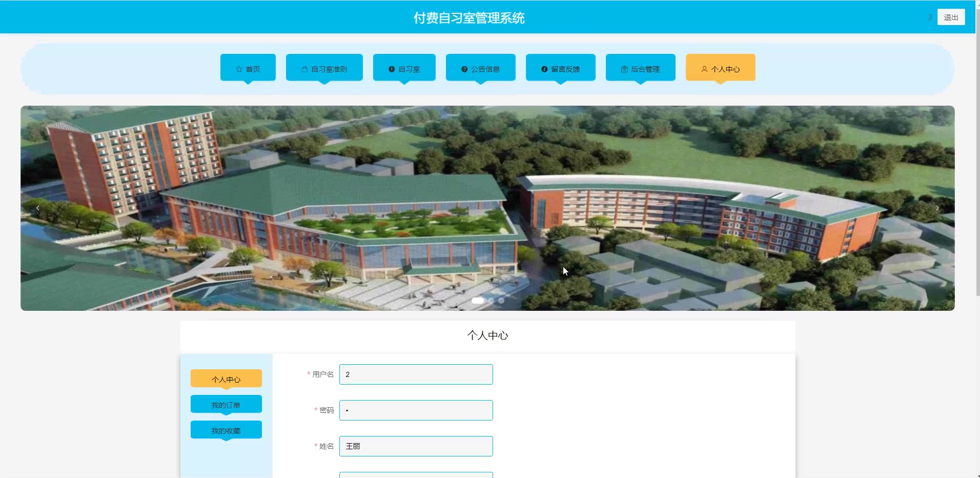Focus the 姓名 input field

[x=416, y=446]
